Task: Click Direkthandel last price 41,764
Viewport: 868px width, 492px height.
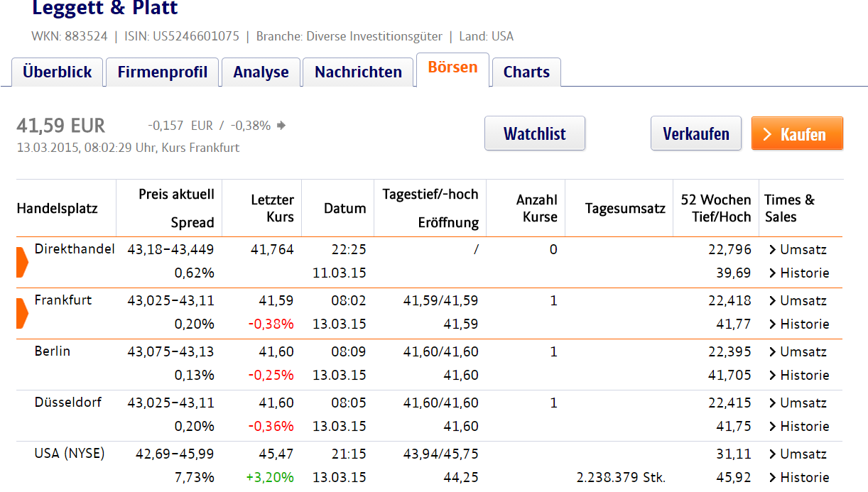Action: (x=272, y=249)
